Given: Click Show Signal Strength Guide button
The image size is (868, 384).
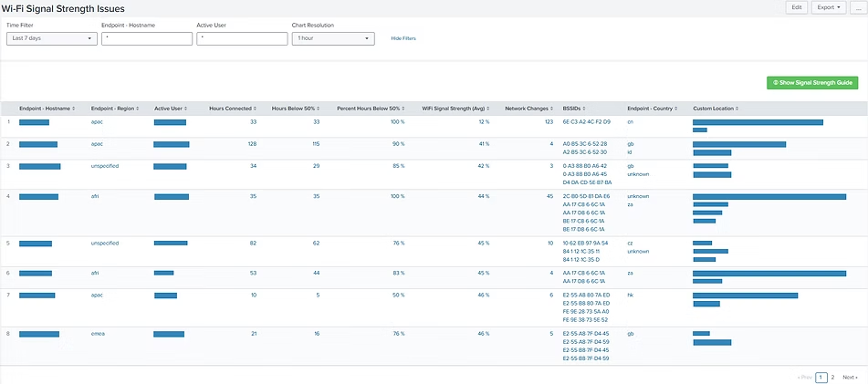Looking at the screenshot, I should [x=811, y=82].
